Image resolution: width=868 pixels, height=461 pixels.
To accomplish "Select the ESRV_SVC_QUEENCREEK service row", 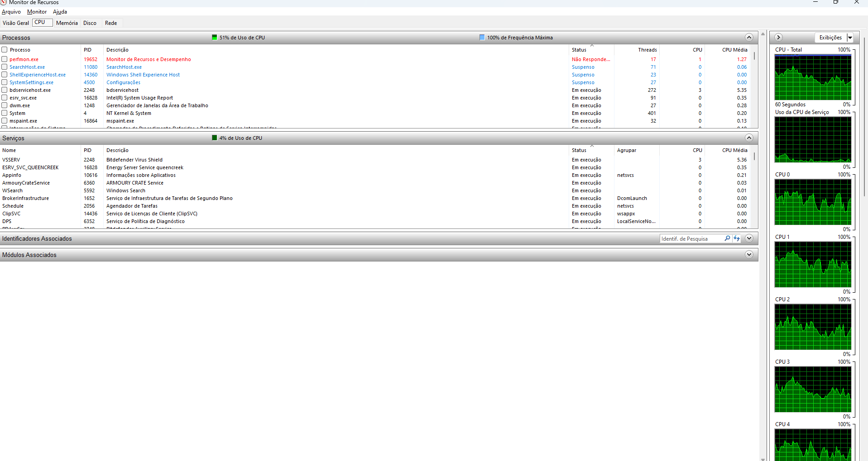I will pyautogui.click(x=375, y=167).
